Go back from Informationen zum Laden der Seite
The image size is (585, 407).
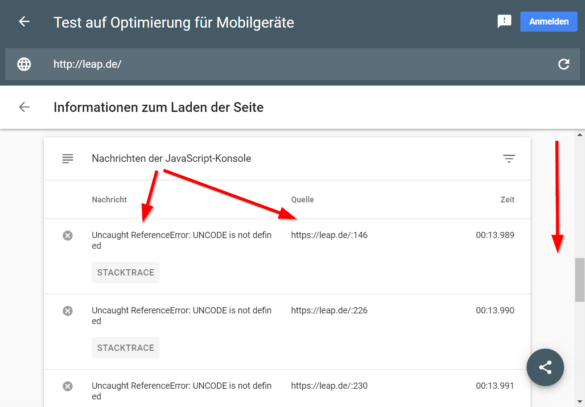[x=24, y=107]
